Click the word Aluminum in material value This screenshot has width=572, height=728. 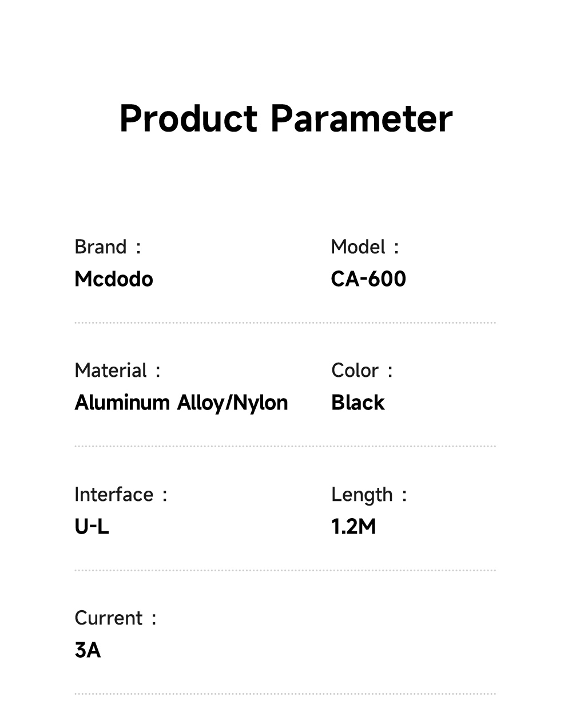122,403
